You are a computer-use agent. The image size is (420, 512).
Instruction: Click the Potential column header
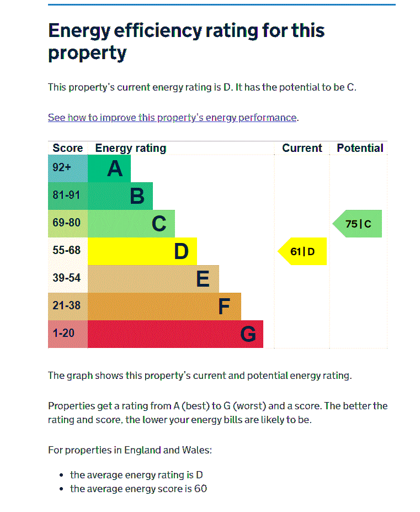coord(360,148)
